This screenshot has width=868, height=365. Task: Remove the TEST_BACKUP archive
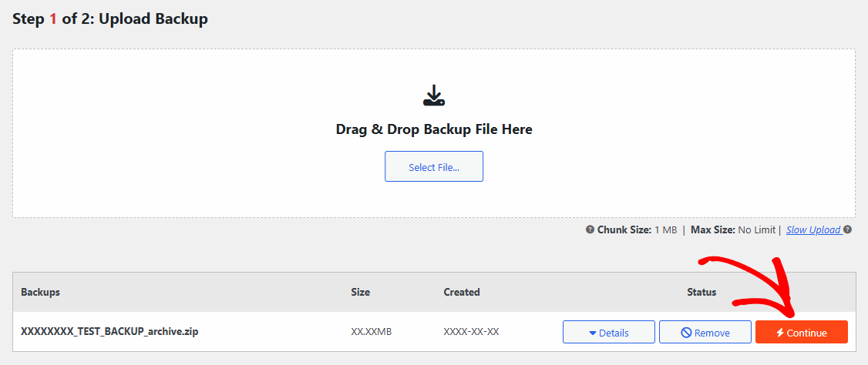point(705,332)
